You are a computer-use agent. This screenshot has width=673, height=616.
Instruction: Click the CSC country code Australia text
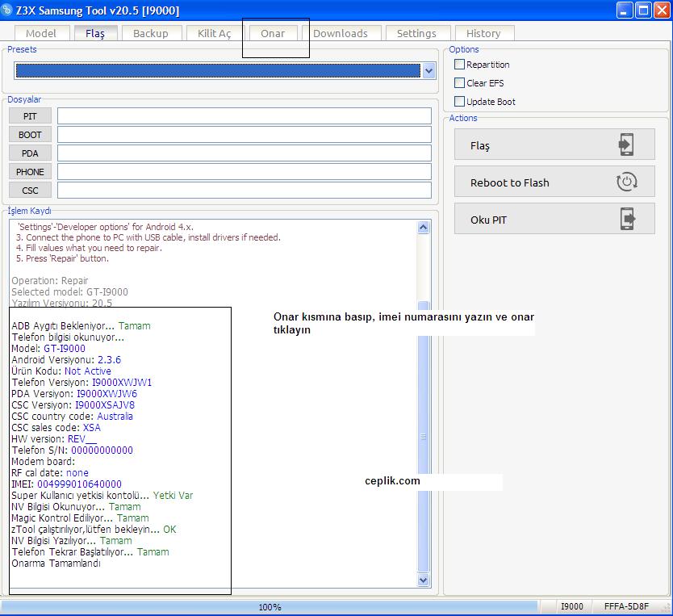coord(115,416)
